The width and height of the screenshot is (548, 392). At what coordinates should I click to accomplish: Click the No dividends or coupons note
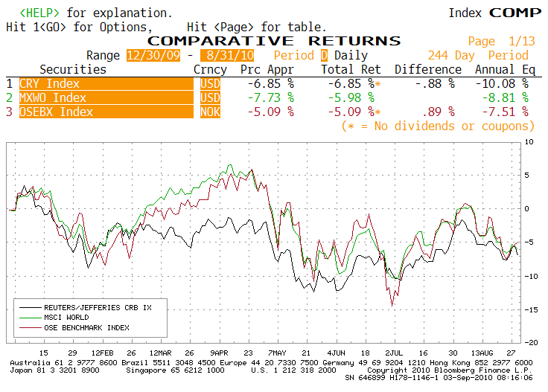tap(439, 126)
